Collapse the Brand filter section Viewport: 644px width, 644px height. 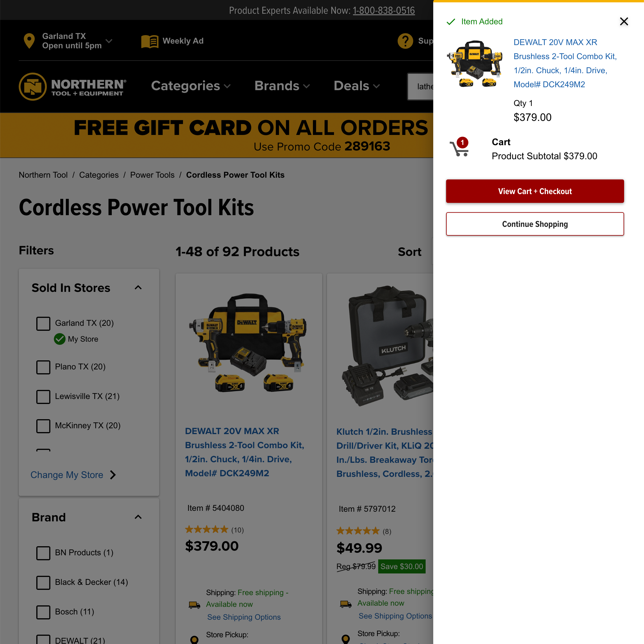click(x=138, y=517)
